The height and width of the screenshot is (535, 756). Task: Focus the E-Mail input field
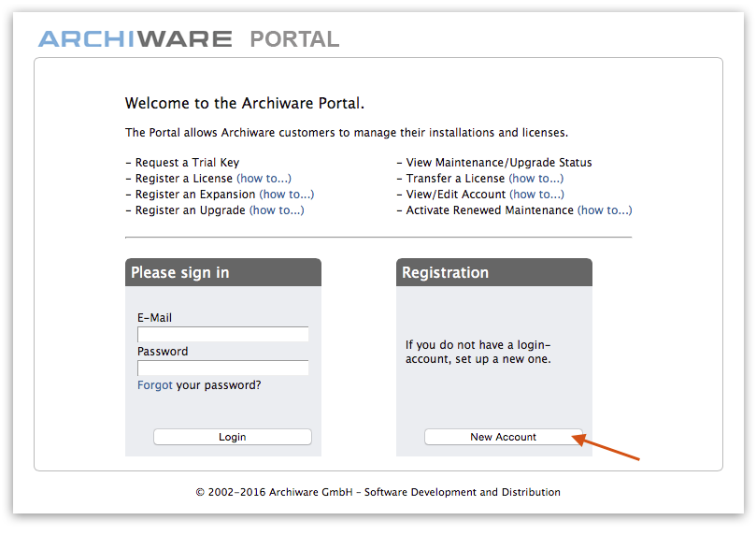coord(222,335)
